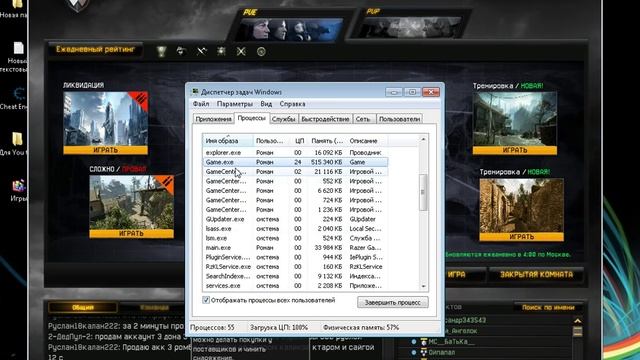Switch to the Быстродействие tab
This screenshot has height=360, width=640.
click(325, 119)
